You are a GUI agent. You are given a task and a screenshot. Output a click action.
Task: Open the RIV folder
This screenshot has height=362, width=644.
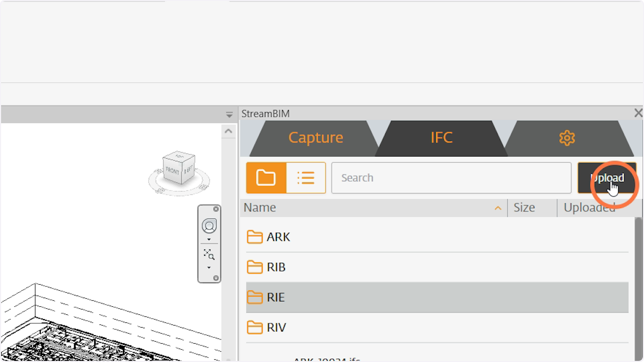pyautogui.click(x=437, y=327)
